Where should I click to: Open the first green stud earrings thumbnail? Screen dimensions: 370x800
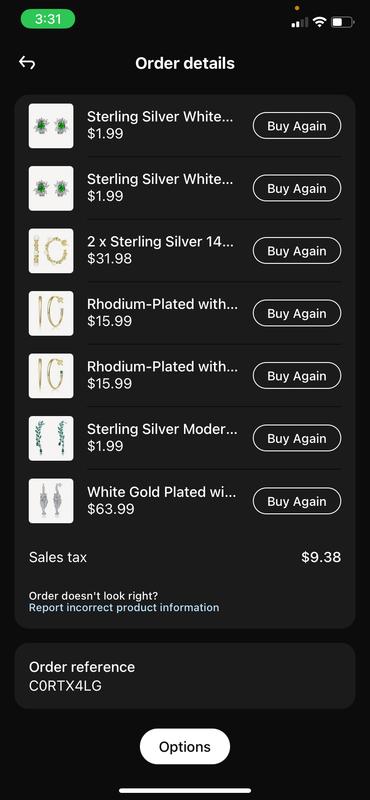[x=51, y=126]
